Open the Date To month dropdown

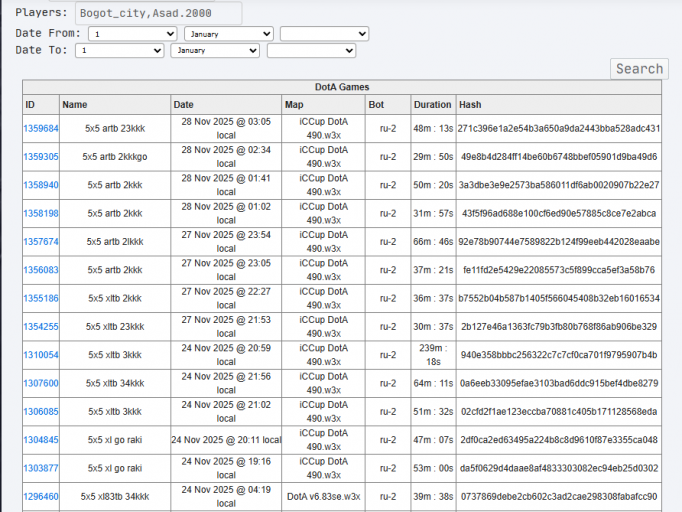215,50
